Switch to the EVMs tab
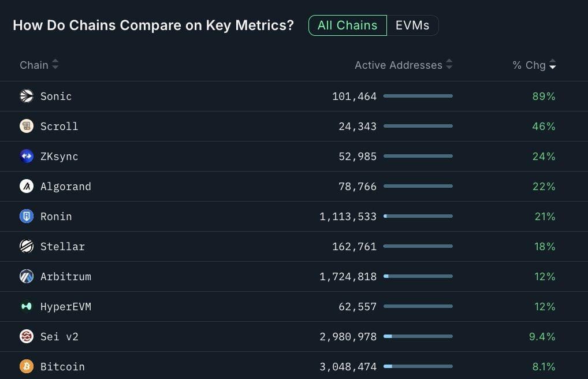The width and height of the screenshot is (588, 379). (x=412, y=25)
